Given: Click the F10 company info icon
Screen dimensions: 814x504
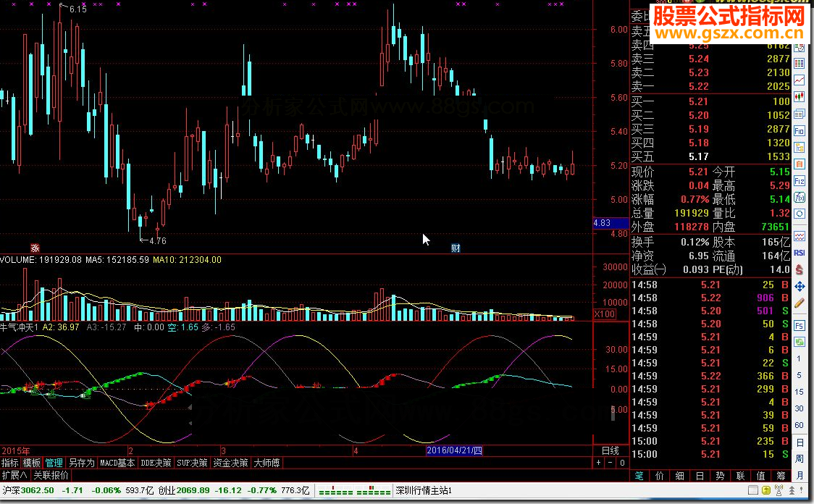Looking at the screenshot, I should [800, 131].
